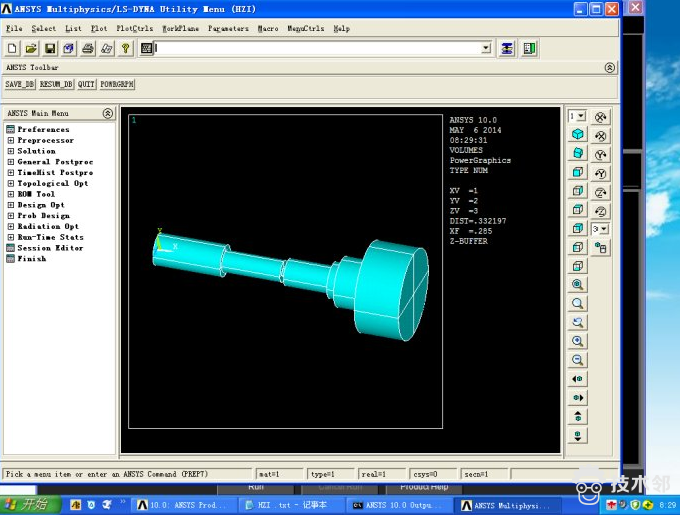
Task: Collapse the ANSYS Toolbar panel
Action: coord(610,68)
